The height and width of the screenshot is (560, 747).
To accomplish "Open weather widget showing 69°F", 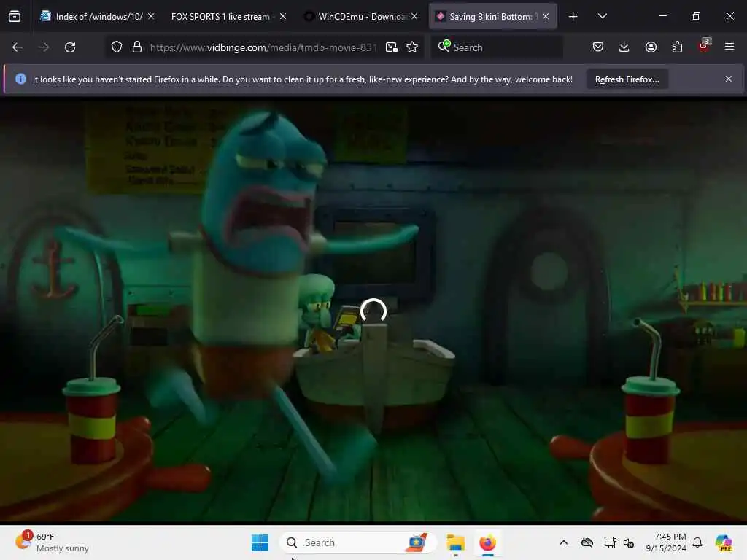I will pos(52,542).
